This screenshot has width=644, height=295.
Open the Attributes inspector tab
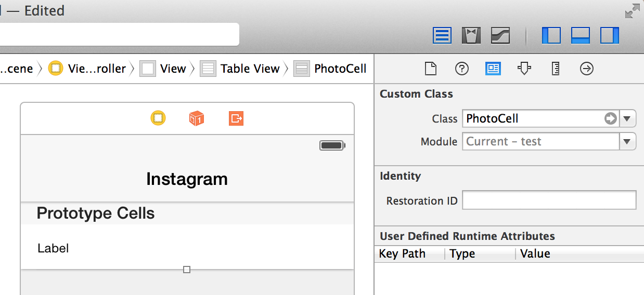pos(524,69)
